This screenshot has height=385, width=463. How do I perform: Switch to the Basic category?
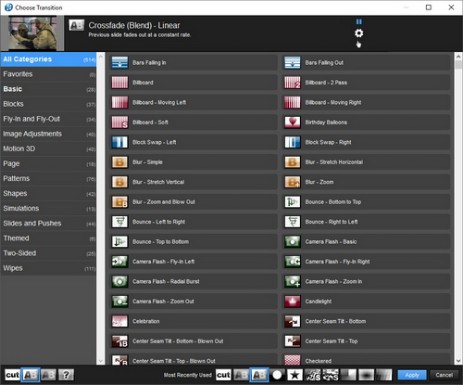point(48,89)
